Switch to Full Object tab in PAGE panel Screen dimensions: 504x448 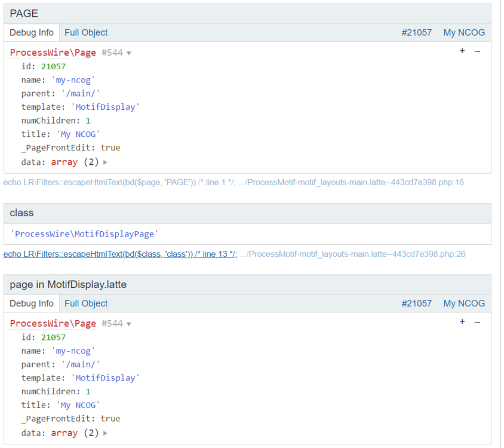click(x=85, y=32)
